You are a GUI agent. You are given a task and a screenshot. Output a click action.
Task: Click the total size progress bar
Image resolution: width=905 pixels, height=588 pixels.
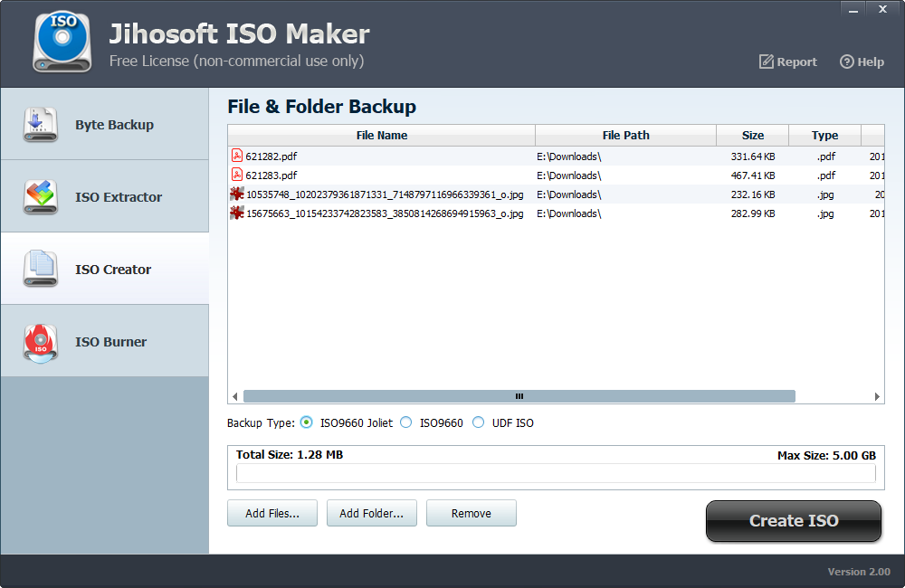[556, 474]
